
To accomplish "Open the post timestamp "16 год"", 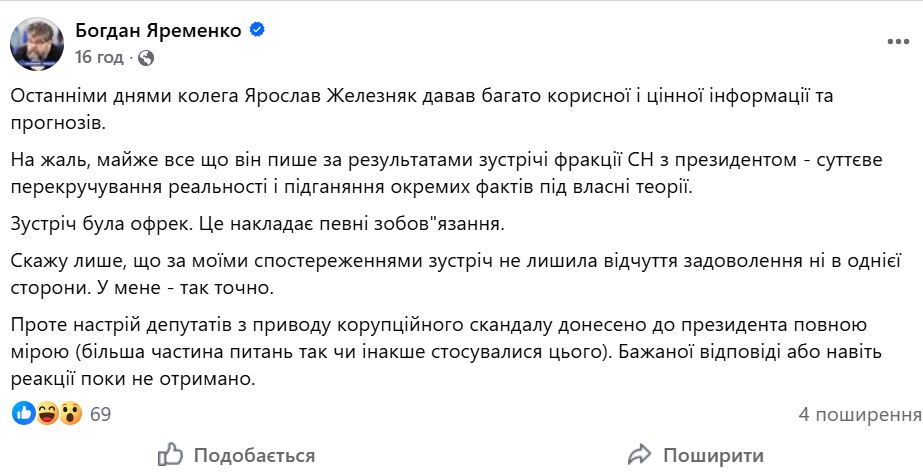I will [98, 58].
